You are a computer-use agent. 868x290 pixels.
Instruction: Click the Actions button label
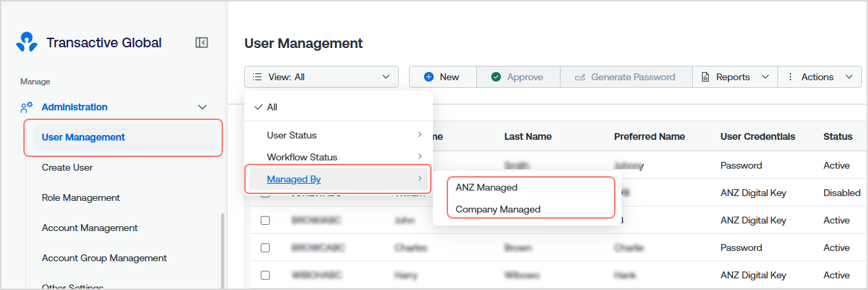pos(817,77)
